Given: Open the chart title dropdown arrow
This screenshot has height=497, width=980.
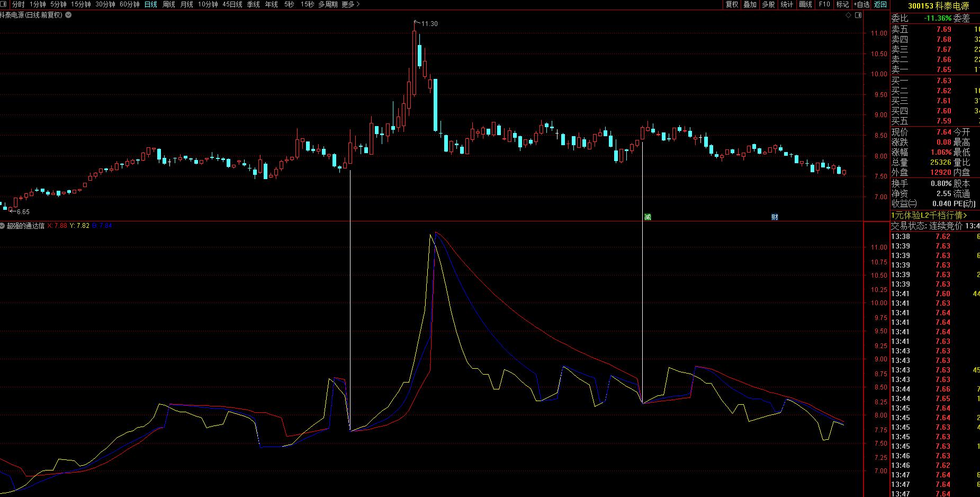Looking at the screenshot, I should 68,15.
